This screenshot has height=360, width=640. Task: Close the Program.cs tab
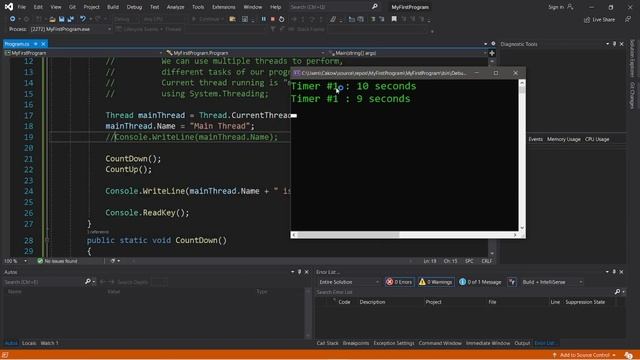pos(43,44)
